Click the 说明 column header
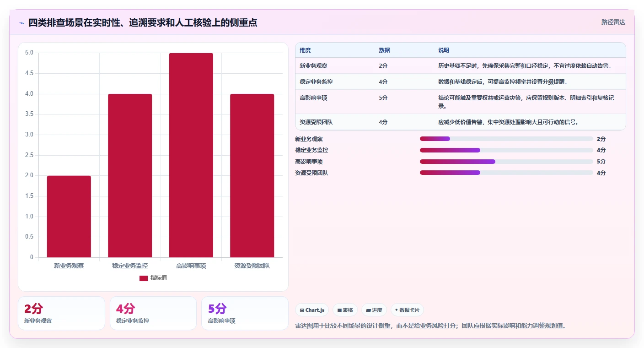 pos(444,50)
